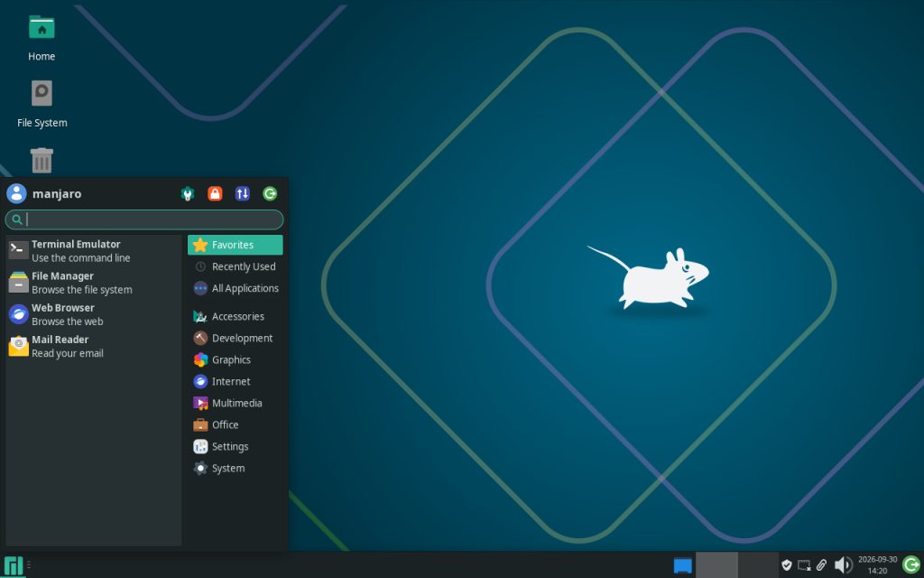Open the clipboard manager paperclip icon
Image resolution: width=924 pixels, height=578 pixels.
(x=821, y=565)
